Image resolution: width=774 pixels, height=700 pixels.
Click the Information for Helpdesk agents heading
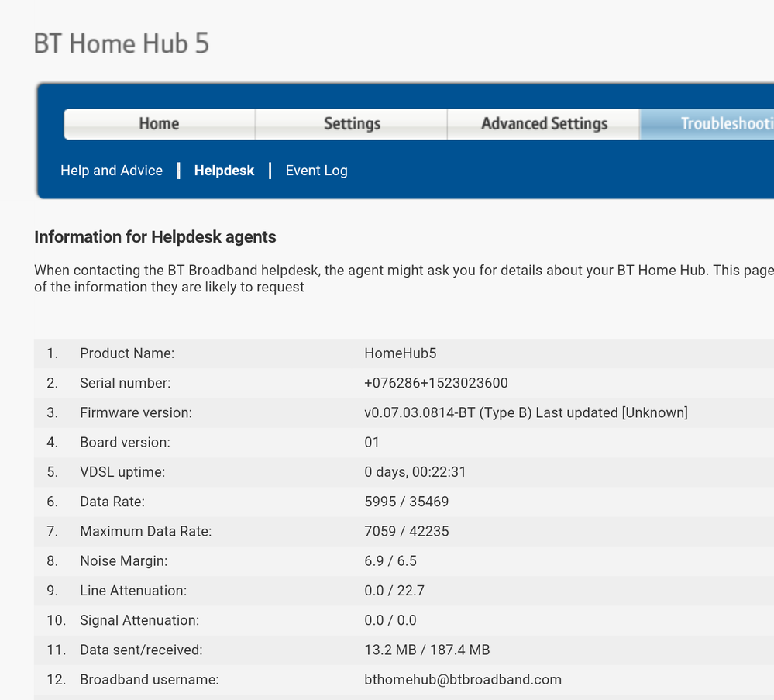coord(155,237)
